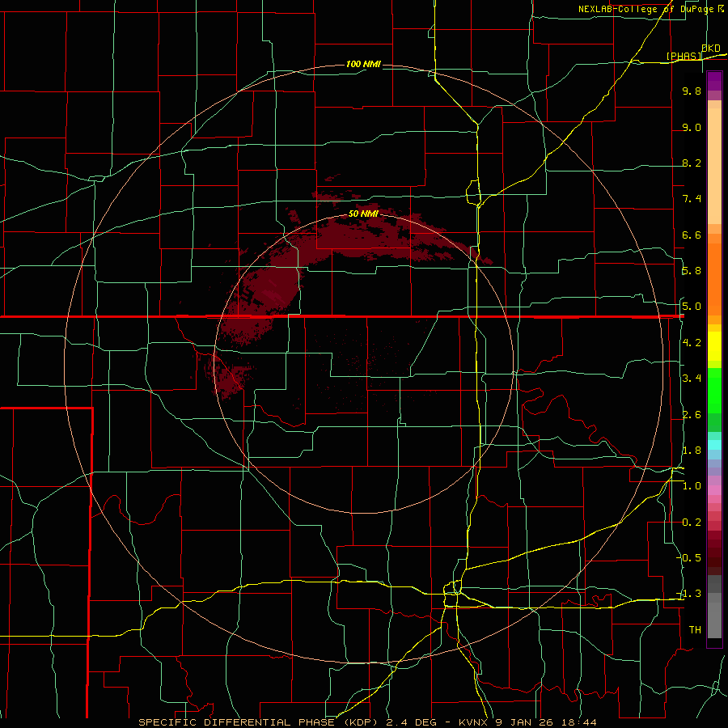The image size is (728, 728).
Task: Click the 9.0 value on the scale
Action: tap(692, 128)
